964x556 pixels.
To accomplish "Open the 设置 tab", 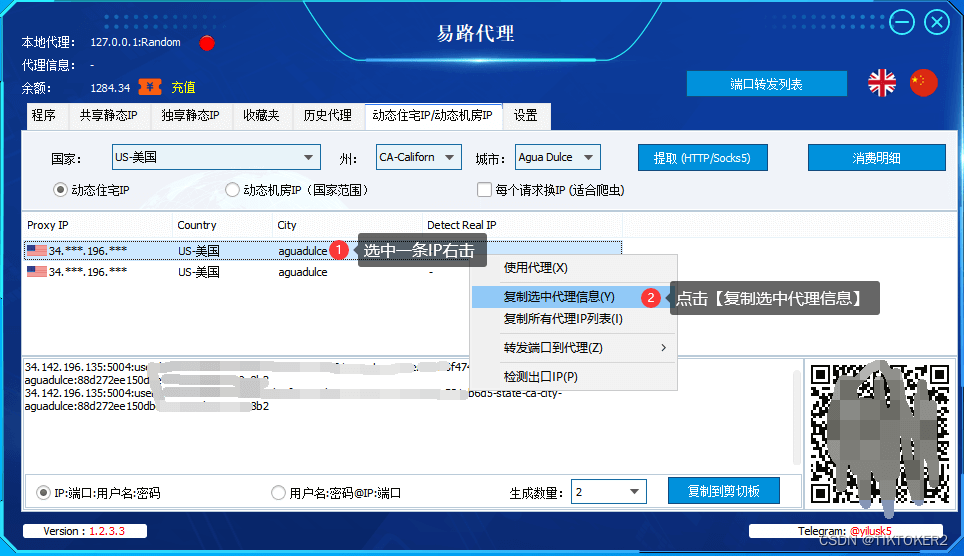I will click(x=526, y=116).
